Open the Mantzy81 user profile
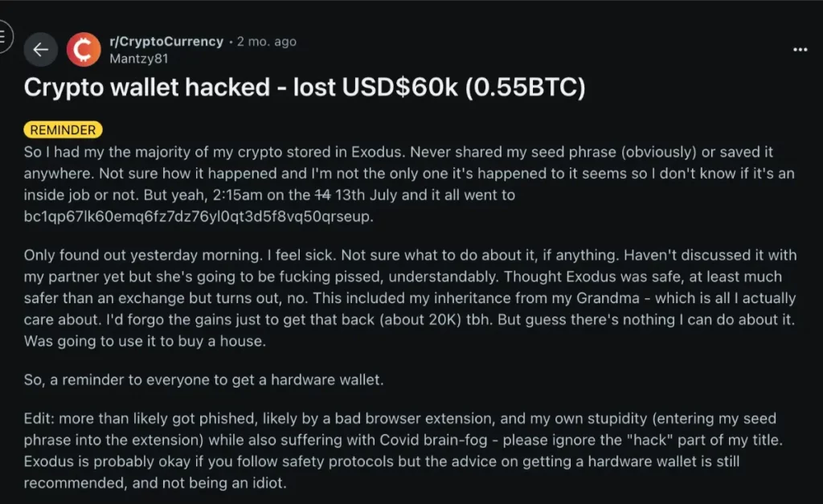This screenshot has height=504, width=823. [x=138, y=58]
